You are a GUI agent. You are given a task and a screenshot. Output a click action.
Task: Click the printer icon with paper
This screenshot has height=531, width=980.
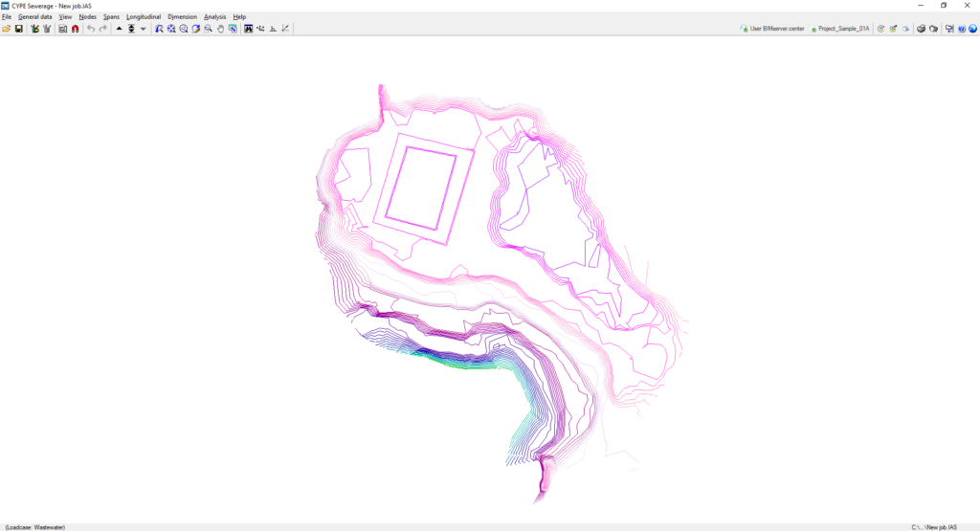pyautogui.click(x=921, y=29)
